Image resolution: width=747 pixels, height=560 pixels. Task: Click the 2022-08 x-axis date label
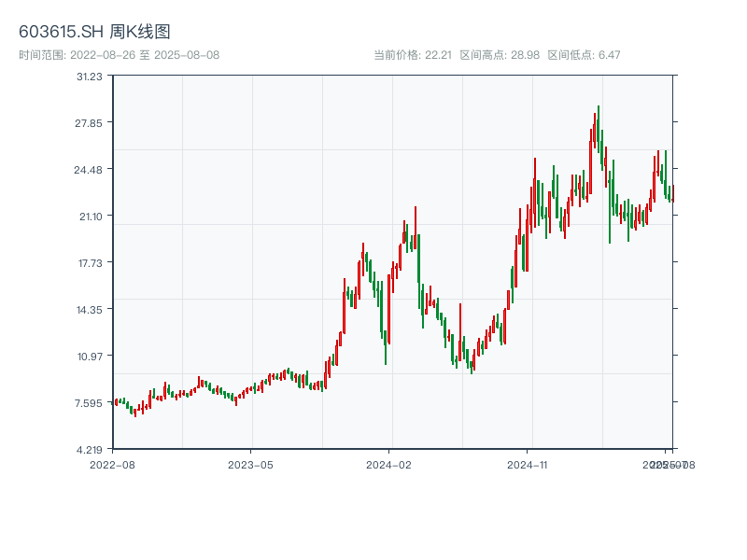[112, 464]
